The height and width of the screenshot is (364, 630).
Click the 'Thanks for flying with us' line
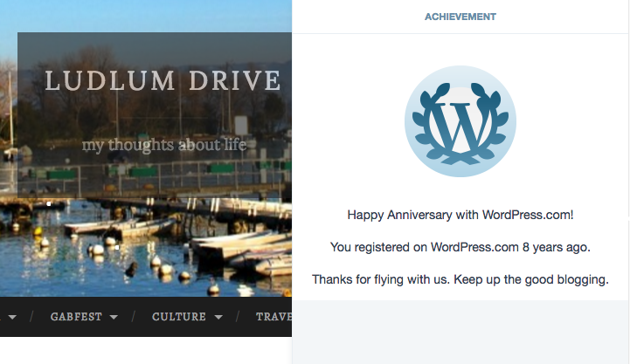click(x=460, y=279)
